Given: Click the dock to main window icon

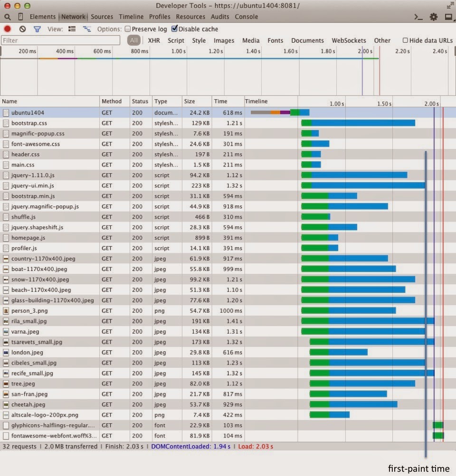Looking at the screenshot, I should click(x=448, y=17).
